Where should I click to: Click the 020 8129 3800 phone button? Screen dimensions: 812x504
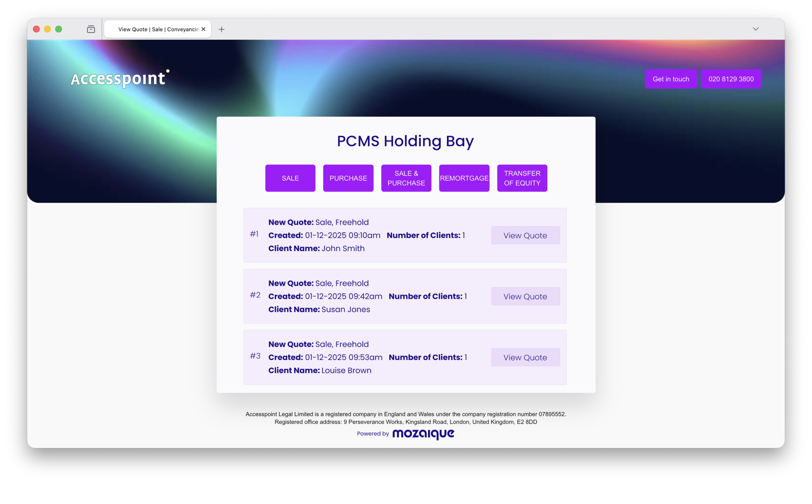(731, 79)
